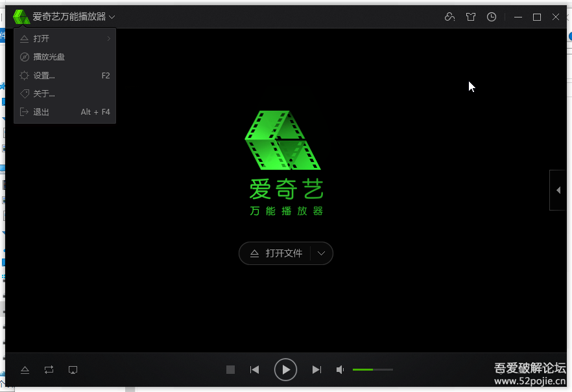Open the playback history clock icon
The image size is (572, 392).
[x=492, y=17]
